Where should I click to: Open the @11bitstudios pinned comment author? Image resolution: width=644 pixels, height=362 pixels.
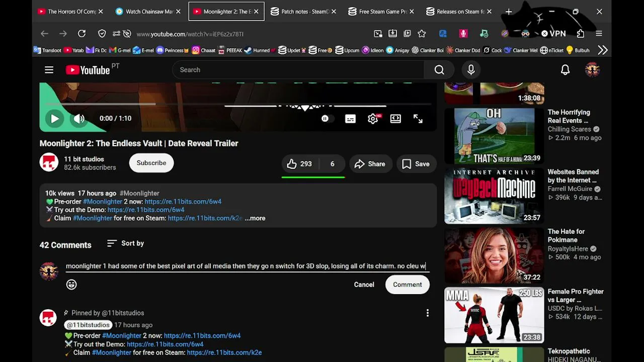coord(88,325)
